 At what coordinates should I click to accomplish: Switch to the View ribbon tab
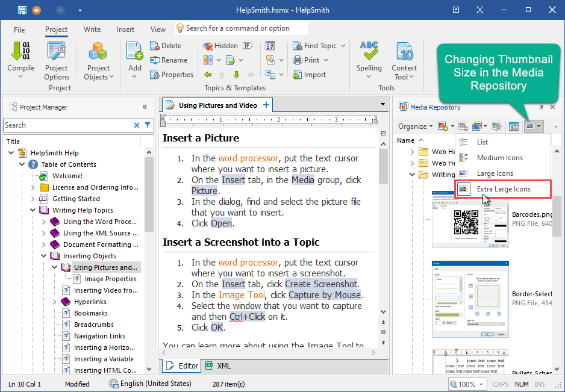coord(158,30)
